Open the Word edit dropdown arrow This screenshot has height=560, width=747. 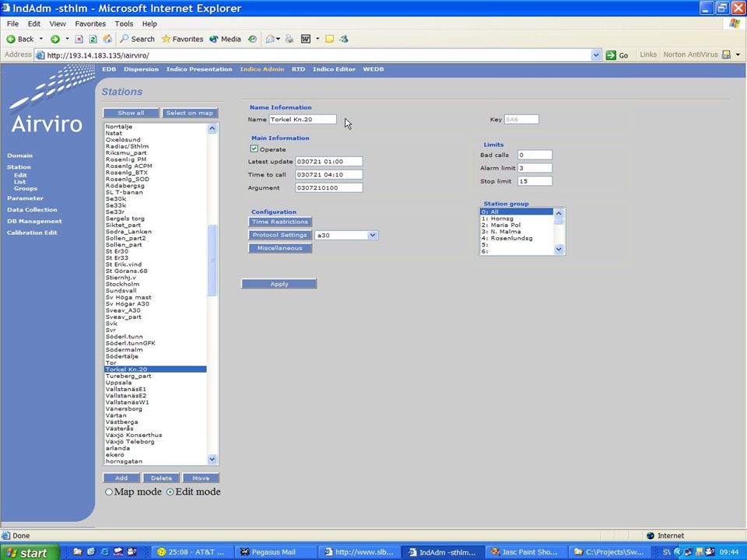pyautogui.click(x=317, y=39)
